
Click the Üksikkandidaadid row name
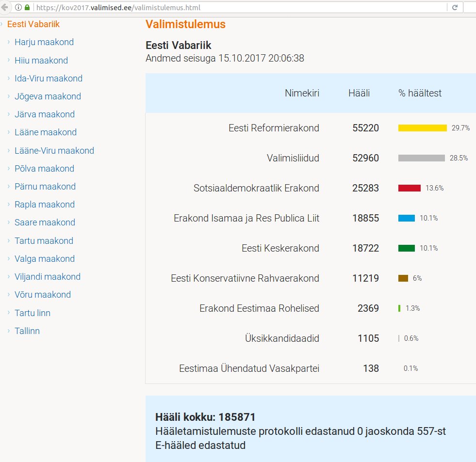coord(282,338)
